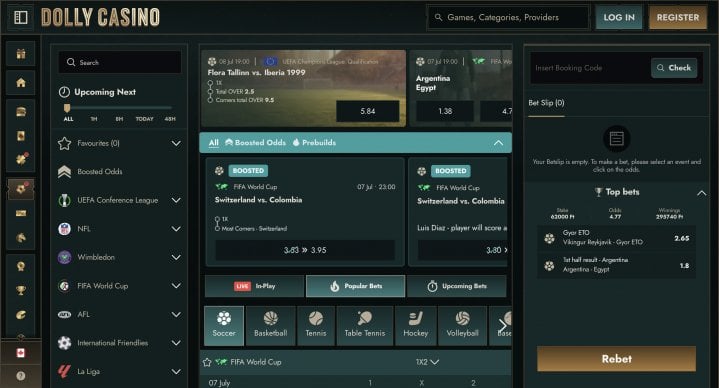Screen dimensions: 719x388
Task: Click the LOG IN button
Action: tap(619, 17)
